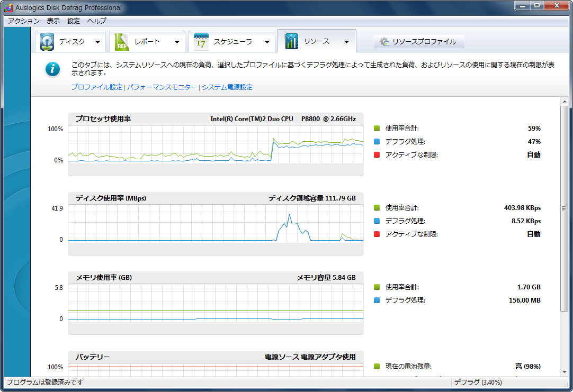Click the Disk tab hard drive icon
573x392 pixels.
tap(47, 42)
